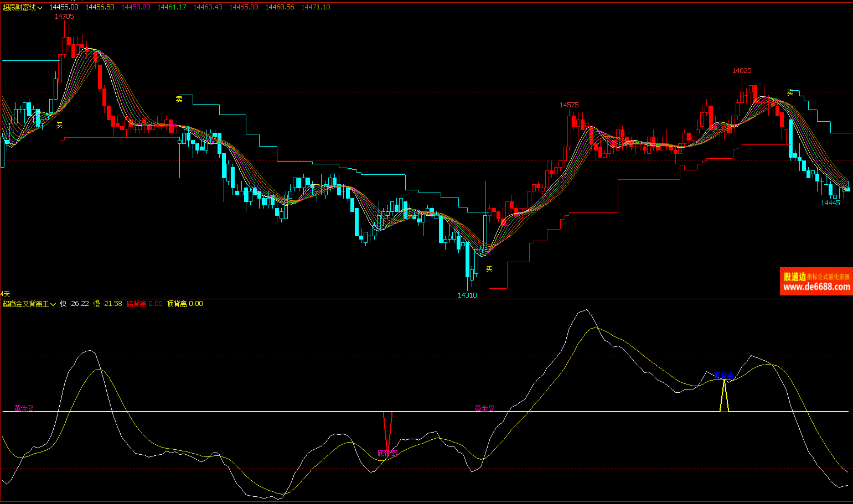Click the middle 黄金叉 golden cross label
Image resolution: width=853 pixels, height=504 pixels.
pos(484,408)
